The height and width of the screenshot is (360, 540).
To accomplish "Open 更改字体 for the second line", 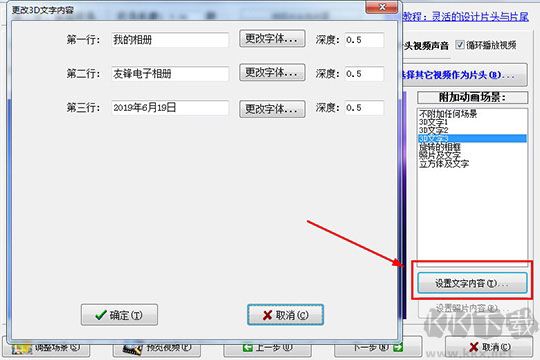I will (272, 72).
